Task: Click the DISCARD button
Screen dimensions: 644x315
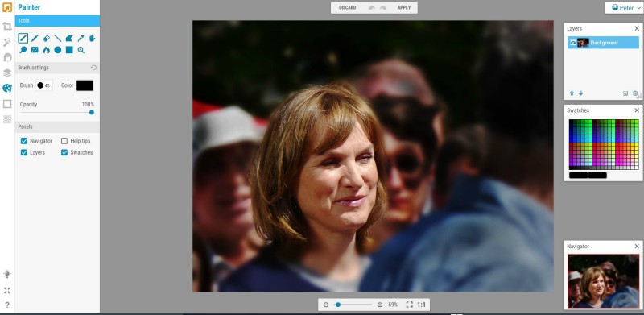Action: click(348, 8)
